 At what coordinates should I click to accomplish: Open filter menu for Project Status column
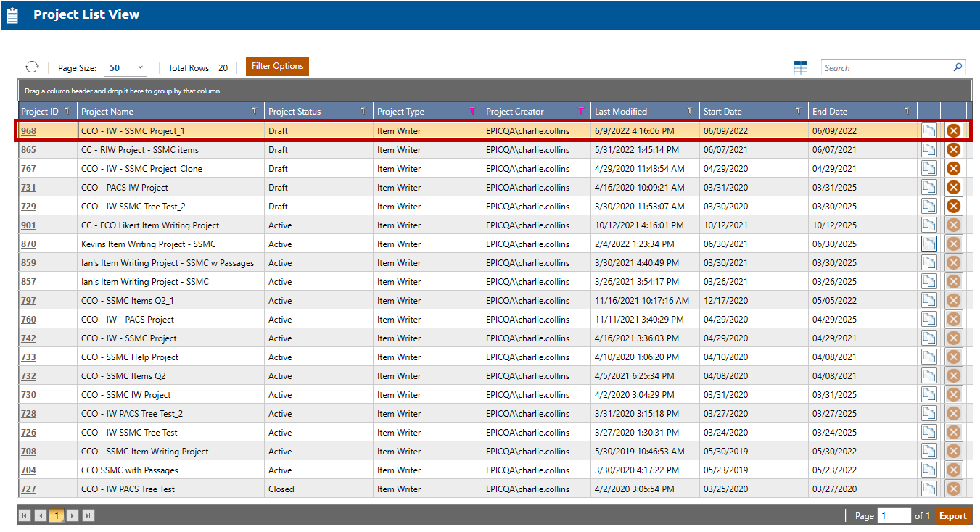tap(363, 111)
